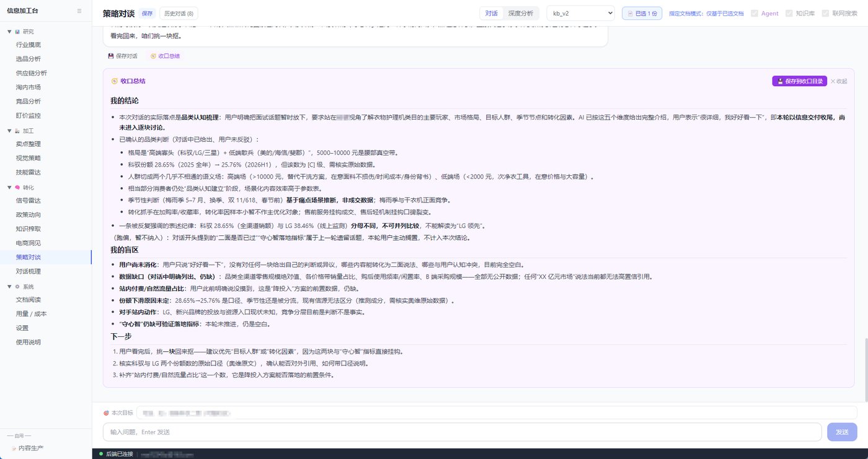Screen dimensions: 868x459
Task: Collapse the summary panel via 收起
Action: click(x=839, y=81)
